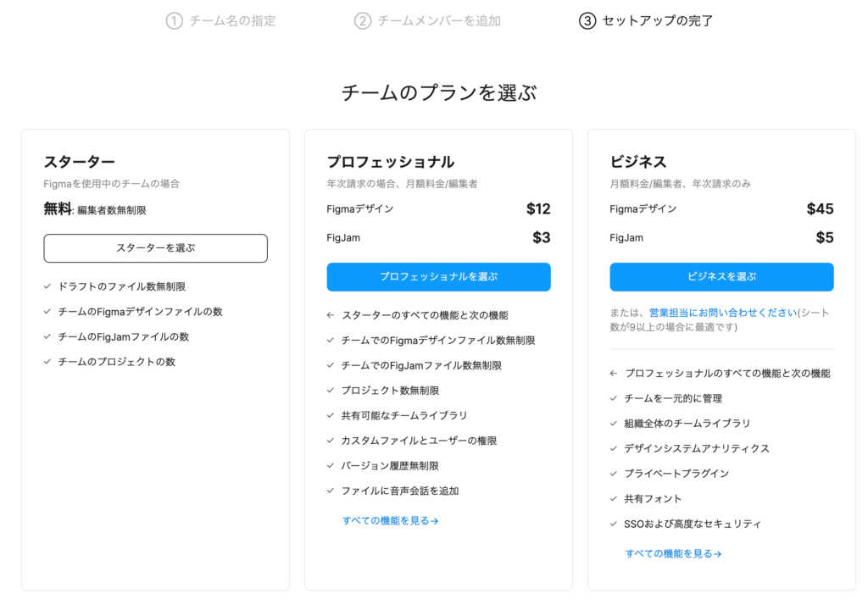Click the セットアップの完了 step label
The height and width of the screenshot is (605, 868).
pyautogui.click(x=658, y=20)
